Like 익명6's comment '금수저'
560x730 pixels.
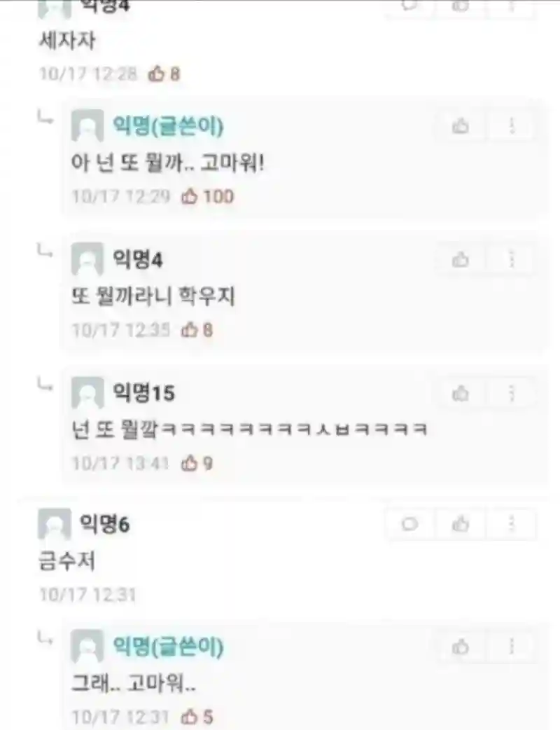[461, 524]
